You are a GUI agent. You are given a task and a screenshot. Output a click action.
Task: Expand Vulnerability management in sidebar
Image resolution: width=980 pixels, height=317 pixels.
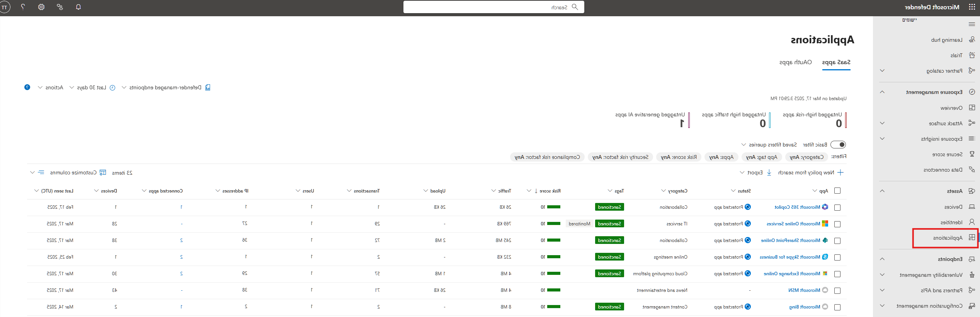(x=882, y=275)
